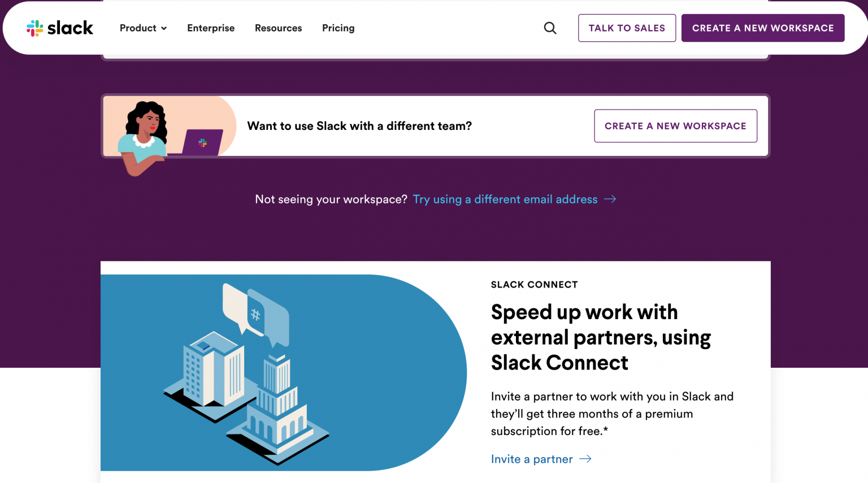The width and height of the screenshot is (868, 483).
Task: Open the Product navigation menu
Action: [x=138, y=28]
